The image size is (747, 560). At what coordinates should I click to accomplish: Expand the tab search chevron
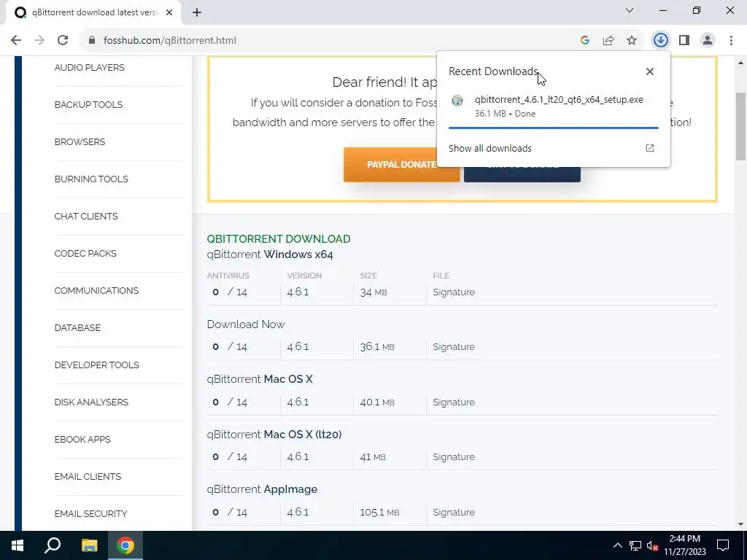(x=630, y=10)
